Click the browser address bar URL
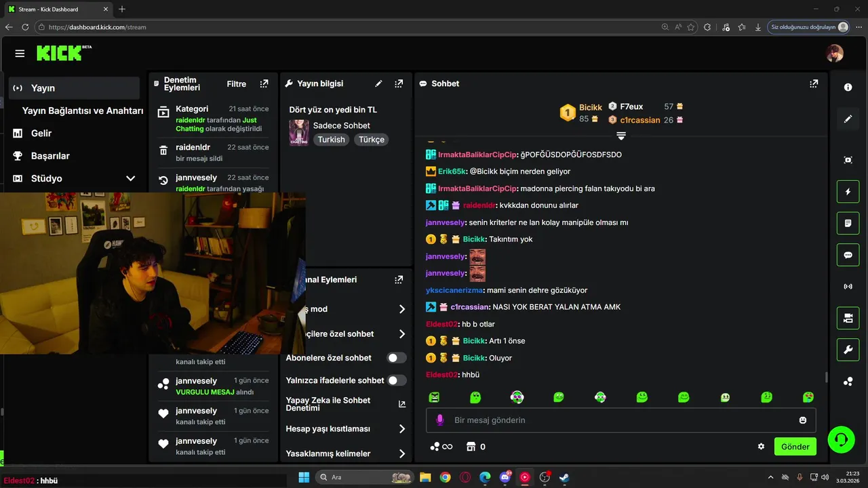 point(98,27)
